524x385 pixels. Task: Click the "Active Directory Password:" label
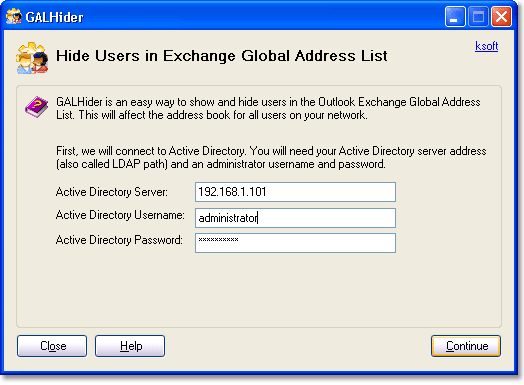[x=119, y=240]
